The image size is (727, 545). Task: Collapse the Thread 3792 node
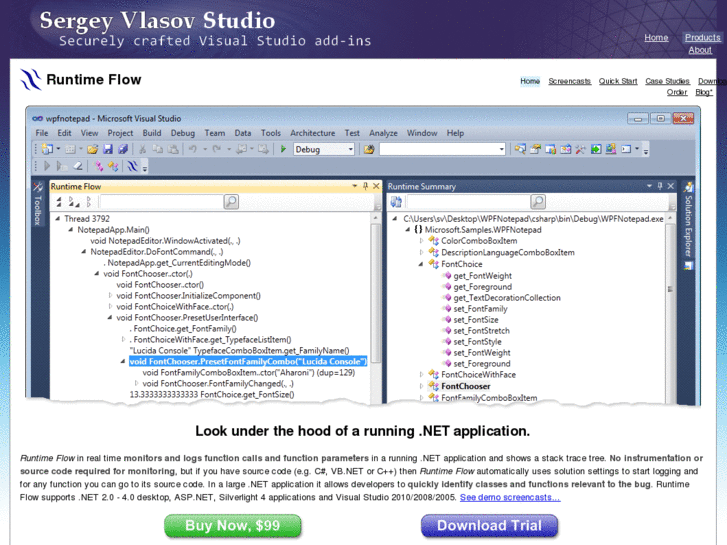58,218
